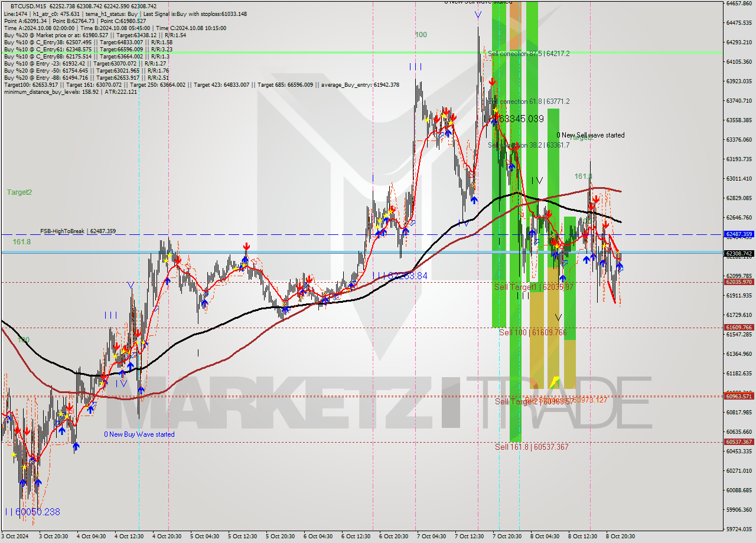Click the Sell correction 87.5 | 64217.2 label
Screen dimensions: 756x543
coord(529,54)
